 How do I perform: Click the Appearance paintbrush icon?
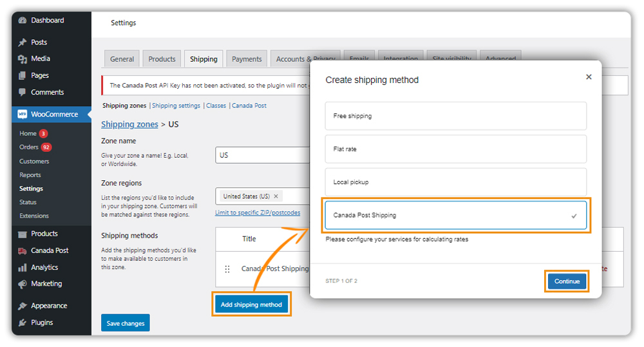click(23, 306)
